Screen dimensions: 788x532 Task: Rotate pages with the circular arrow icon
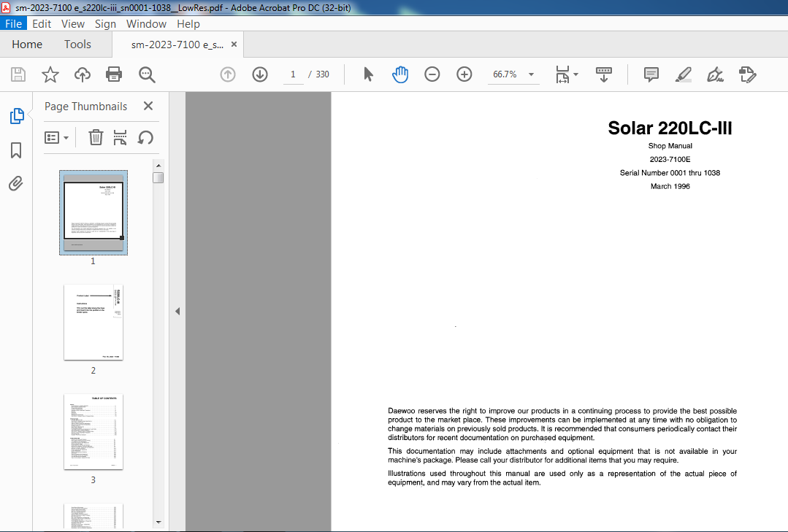(x=145, y=137)
